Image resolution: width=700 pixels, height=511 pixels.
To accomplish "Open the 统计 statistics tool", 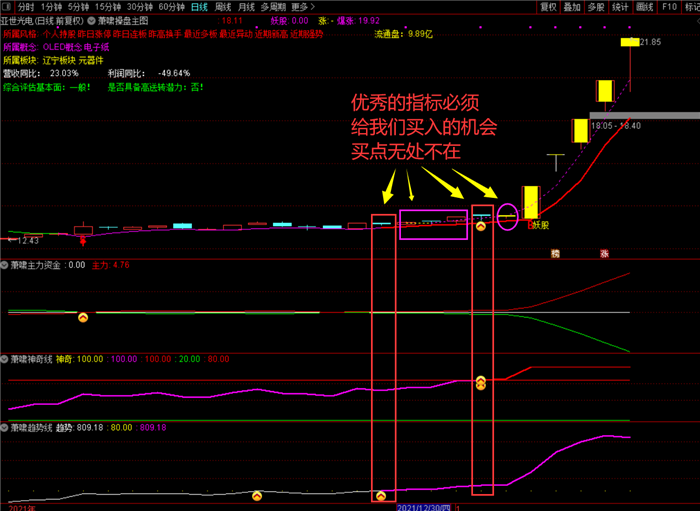I will tap(620, 7).
